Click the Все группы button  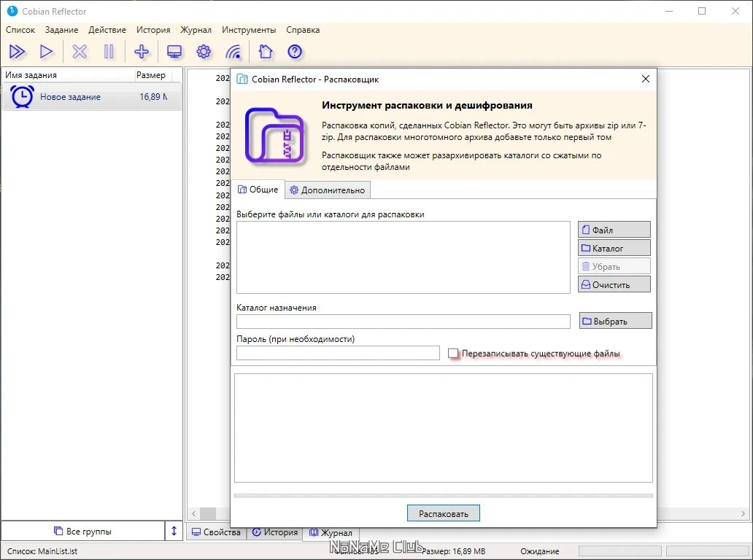[x=82, y=532]
